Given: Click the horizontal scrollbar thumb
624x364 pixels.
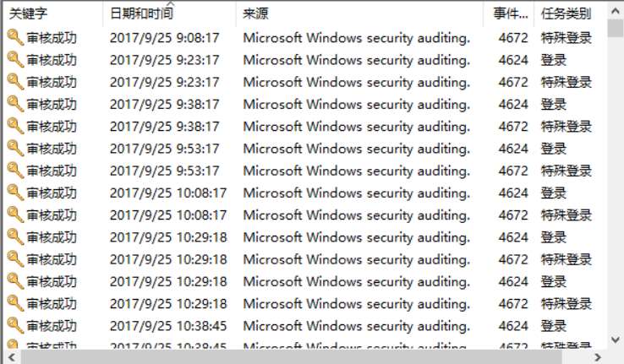Looking at the screenshot, I should [x=291, y=357].
